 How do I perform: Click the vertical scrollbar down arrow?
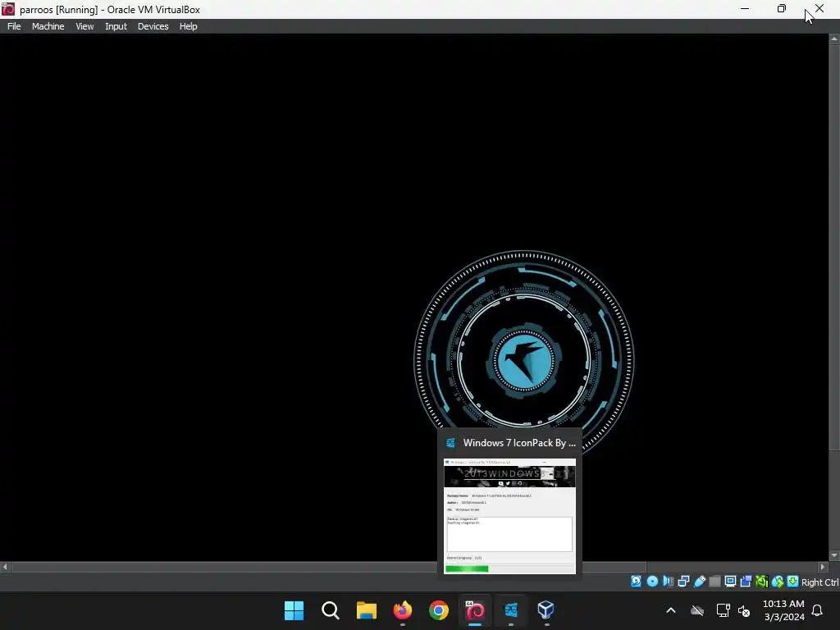[x=834, y=555]
